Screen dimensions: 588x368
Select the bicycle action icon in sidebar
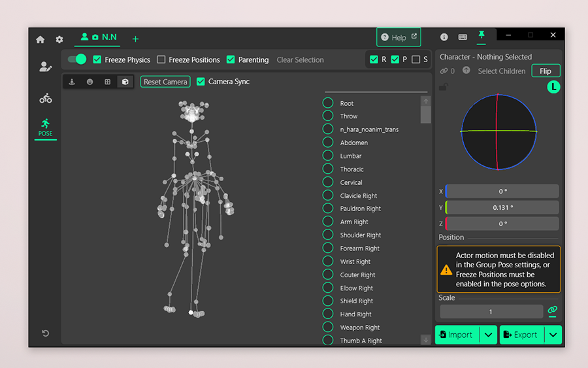(x=45, y=99)
